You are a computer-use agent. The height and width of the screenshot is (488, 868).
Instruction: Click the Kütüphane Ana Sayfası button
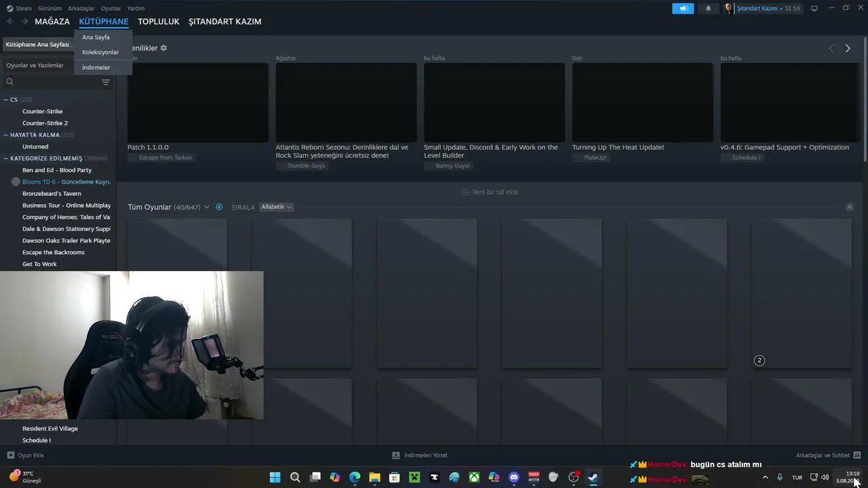tap(37, 44)
